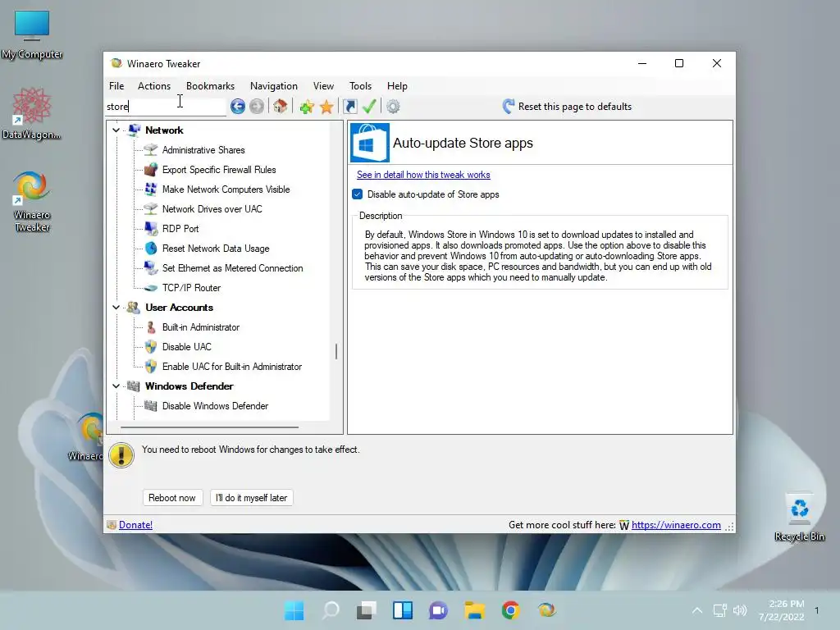Select Enable UAC for Built-in Administrator

[232, 367]
